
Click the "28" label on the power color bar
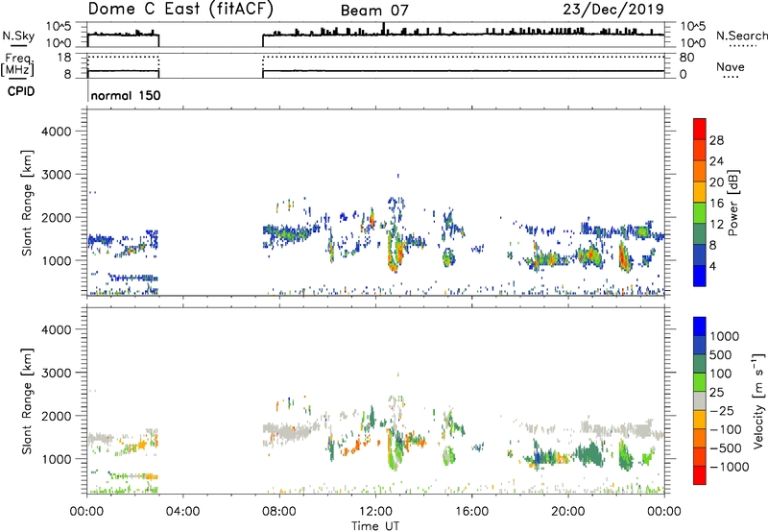click(x=716, y=140)
